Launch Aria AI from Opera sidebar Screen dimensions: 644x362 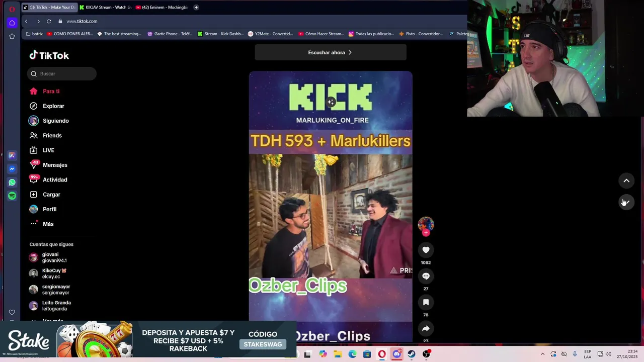[12, 156]
